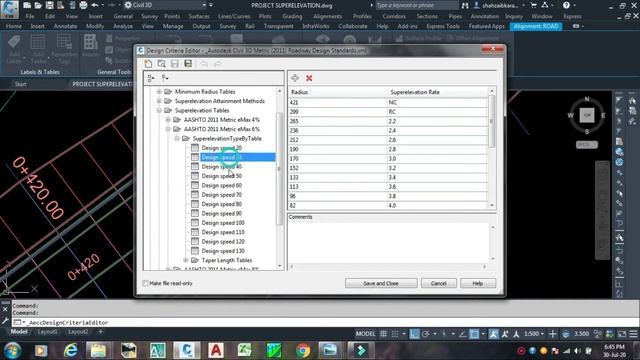The width and height of the screenshot is (640, 360).
Task: Expand Superelevation Attainment Methods node
Action: [x=159, y=101]
